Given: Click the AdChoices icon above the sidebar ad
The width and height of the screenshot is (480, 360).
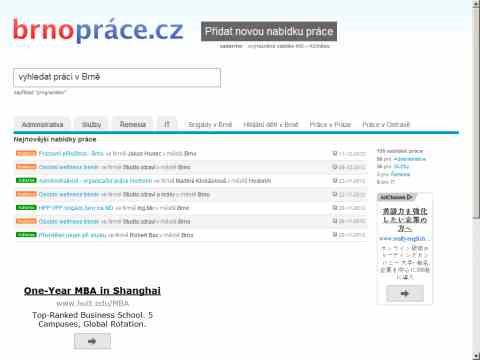Looking at the screenshot, I should pyautogui.click(x=396, y=197).
